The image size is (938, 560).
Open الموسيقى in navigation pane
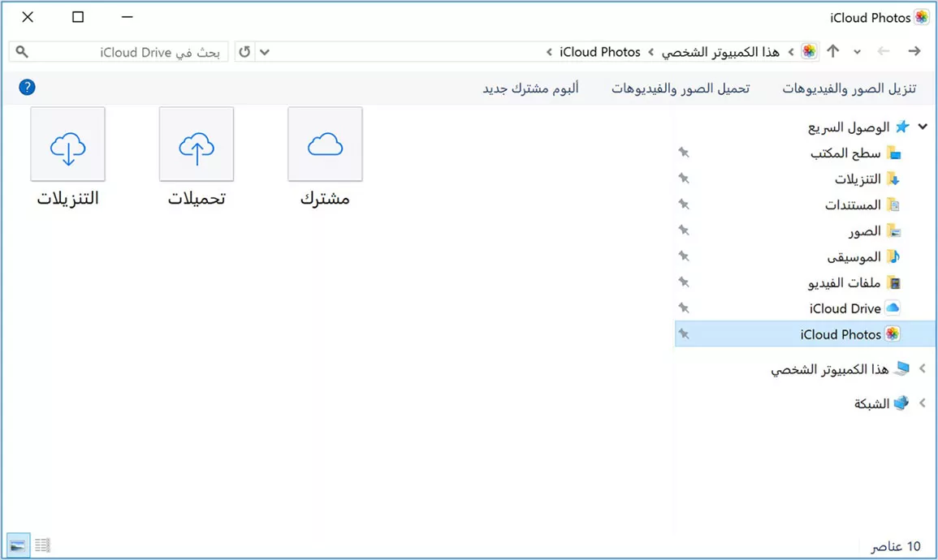pos(854,257)
